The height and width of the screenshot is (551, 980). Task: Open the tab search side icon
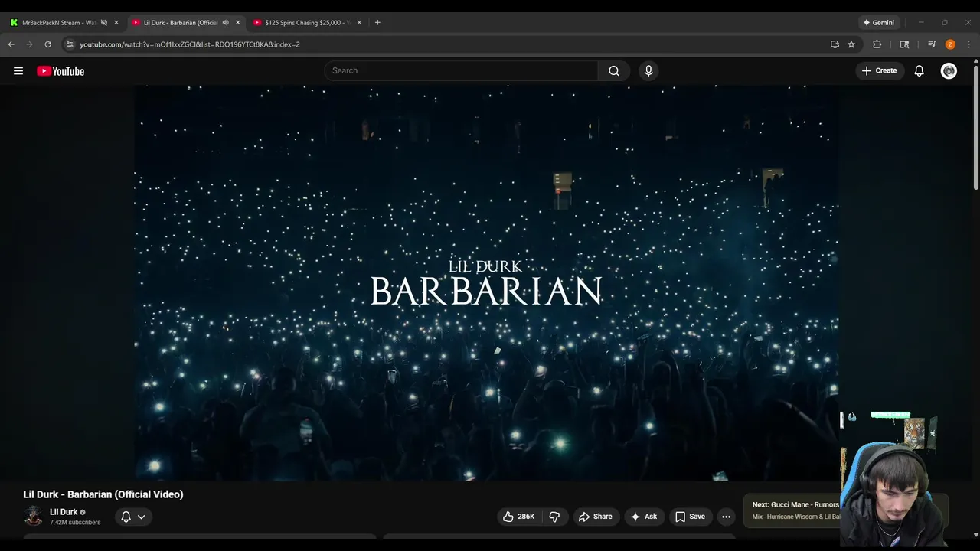click(x=904, y=44)
